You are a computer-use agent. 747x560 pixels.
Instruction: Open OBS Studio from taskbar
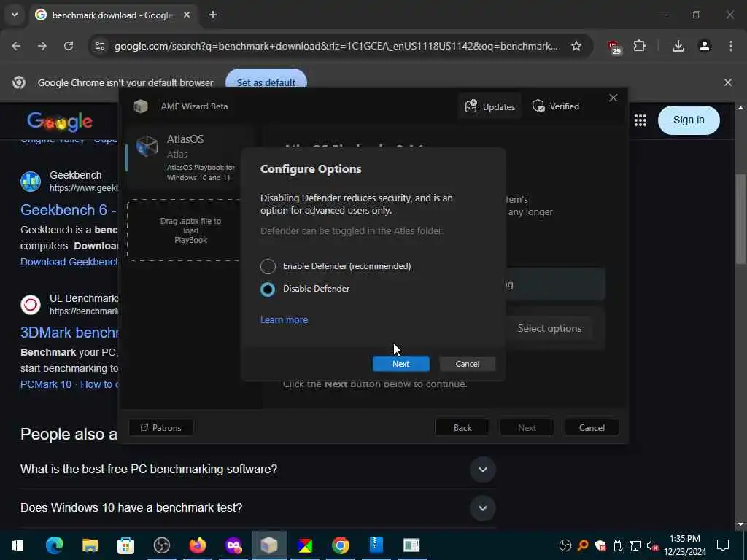[x=161, y=545]
